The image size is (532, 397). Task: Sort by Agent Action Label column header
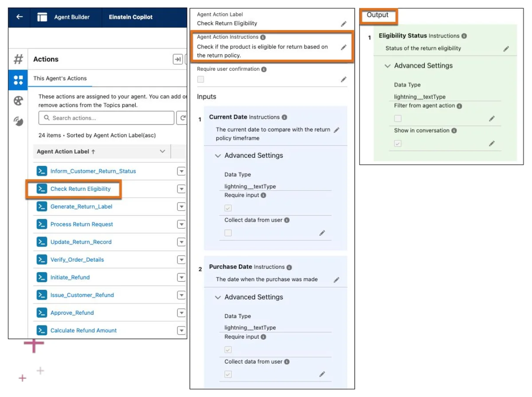tap(66, 152)
